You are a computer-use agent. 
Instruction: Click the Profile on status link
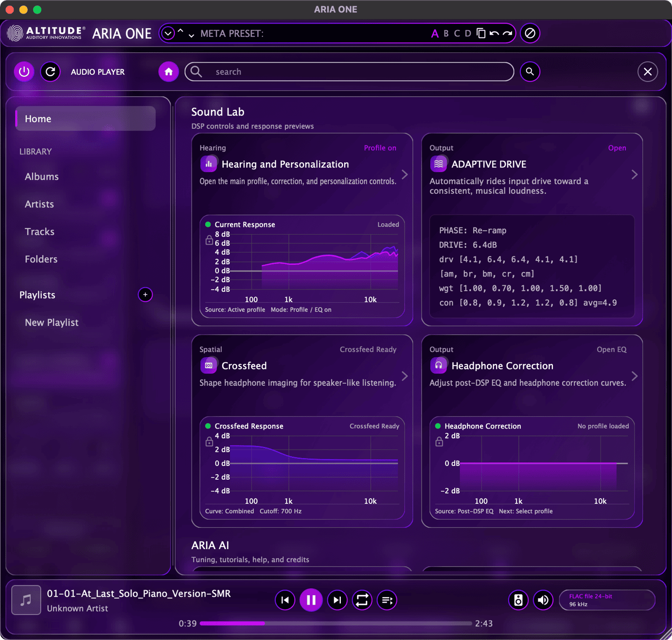(x=380, y=148)
